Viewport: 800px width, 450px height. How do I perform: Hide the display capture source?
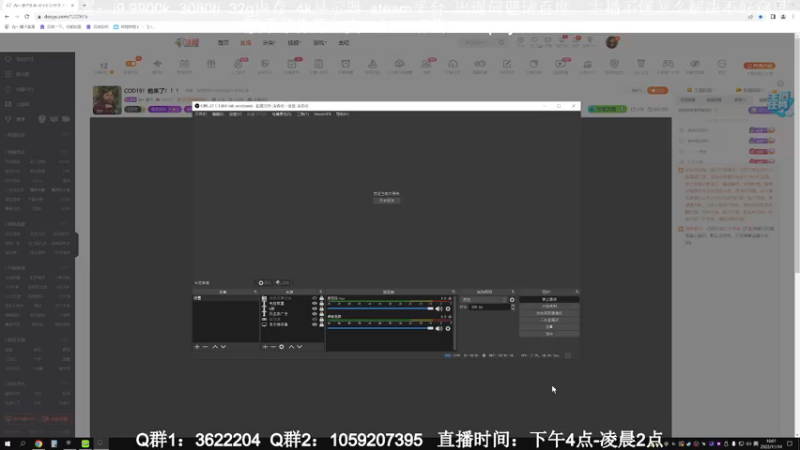pos(314,324)
